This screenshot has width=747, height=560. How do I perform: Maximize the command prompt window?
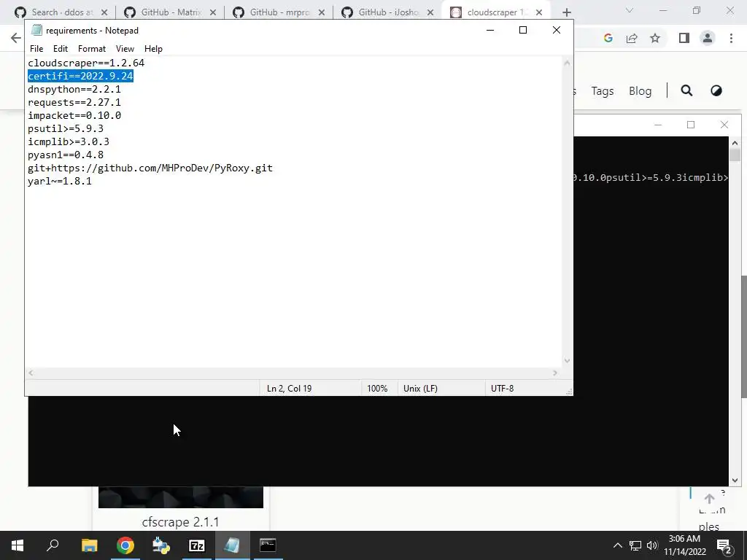click(x=691, y=125)
